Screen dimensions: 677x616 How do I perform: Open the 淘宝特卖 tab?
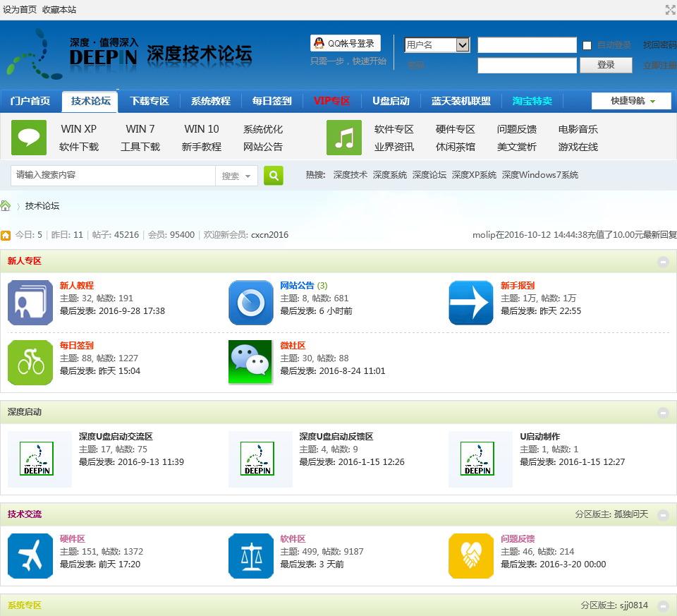point(532,101)
